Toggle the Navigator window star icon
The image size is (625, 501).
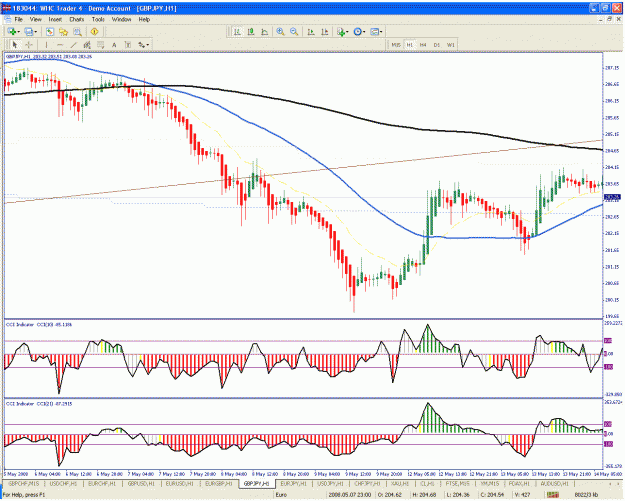[x=63, y=31]
